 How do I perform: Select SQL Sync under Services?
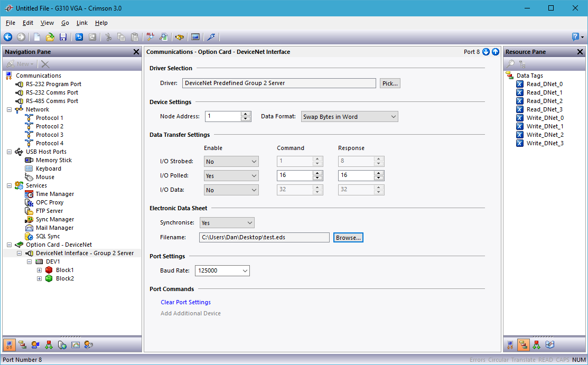pyautogui.click(x=48, y=236)
